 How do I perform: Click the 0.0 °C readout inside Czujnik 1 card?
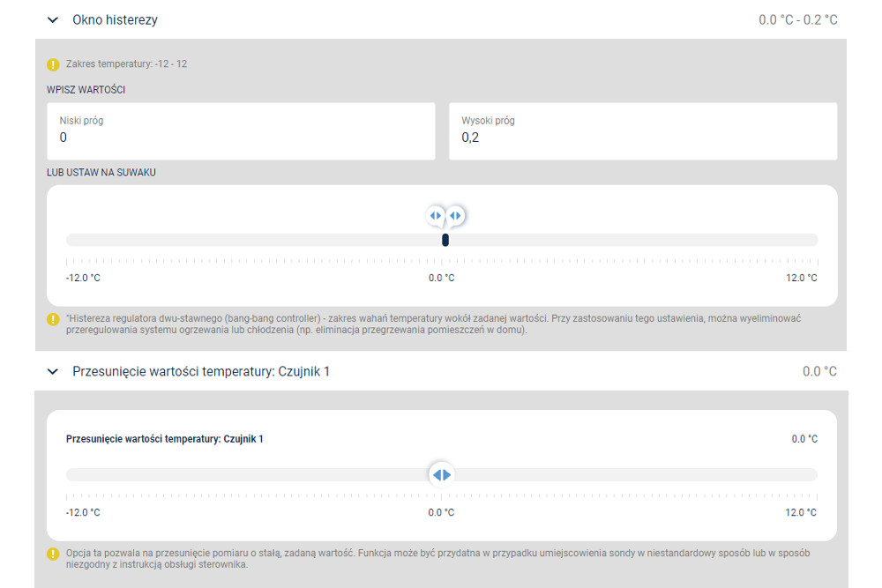coord(804,439)
